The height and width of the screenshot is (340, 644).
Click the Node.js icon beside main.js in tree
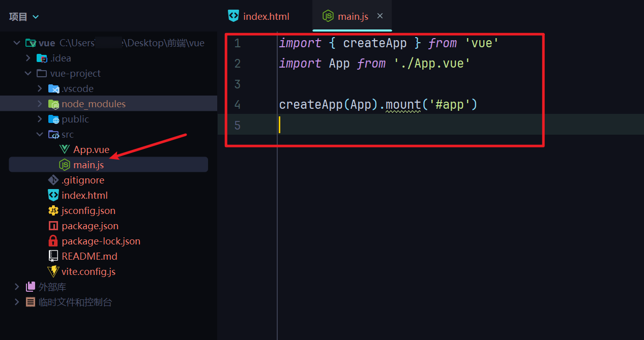click(65, 165)
